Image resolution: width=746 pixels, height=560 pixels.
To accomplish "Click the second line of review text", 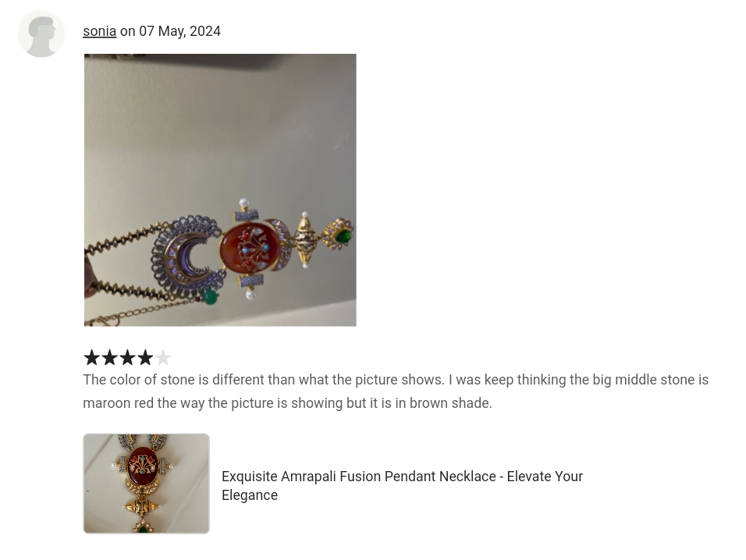I will pyautogui.click(x=287, y=403).
